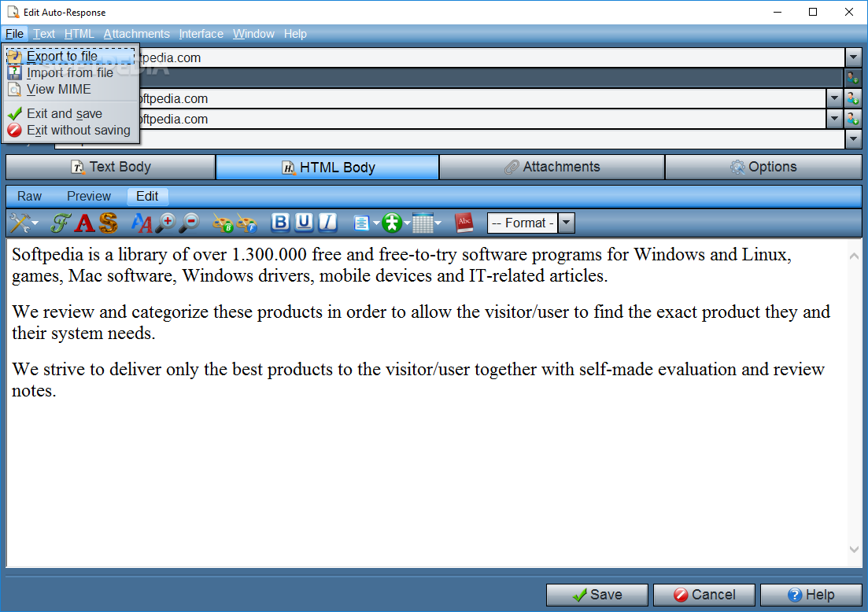Open the tools wrench-and-screwdriver menu icon

(20, 223)
